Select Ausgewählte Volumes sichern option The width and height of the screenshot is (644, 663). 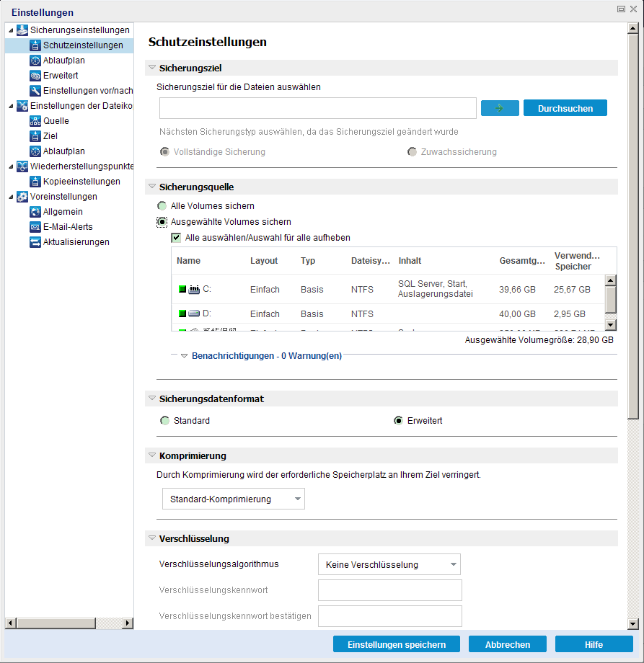[162, 221]
